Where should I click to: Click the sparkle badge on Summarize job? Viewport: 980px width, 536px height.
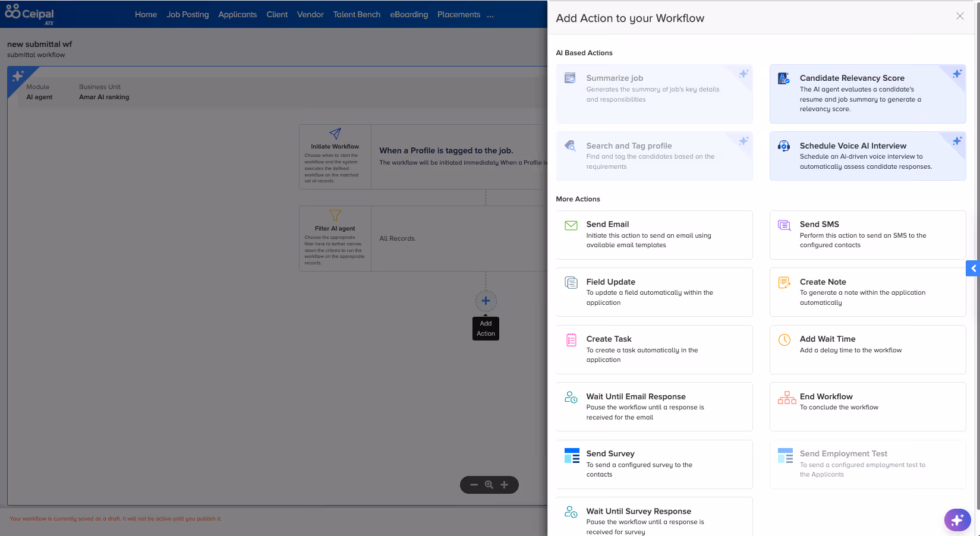tap(743, 74)
